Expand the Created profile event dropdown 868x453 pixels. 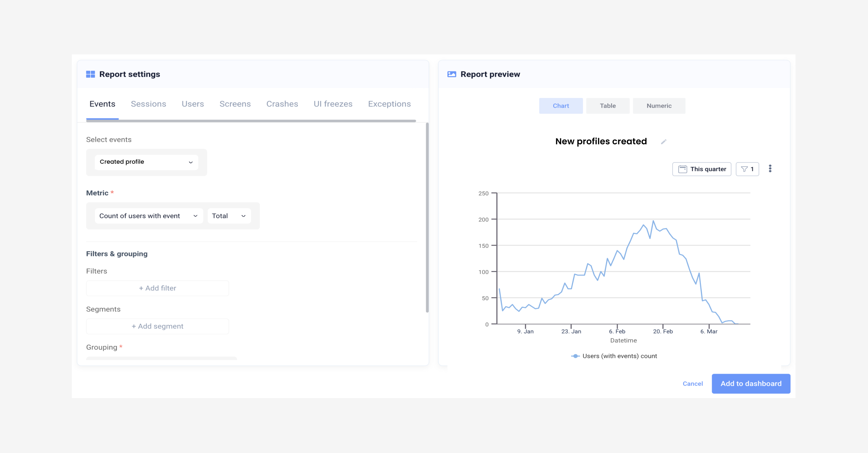point(146,162)
